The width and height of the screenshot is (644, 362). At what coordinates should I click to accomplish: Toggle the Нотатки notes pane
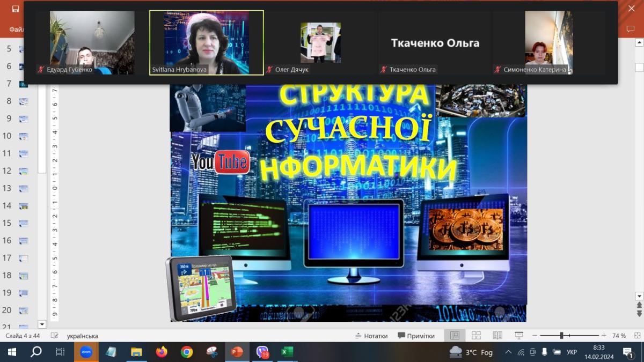pos(371,336)
